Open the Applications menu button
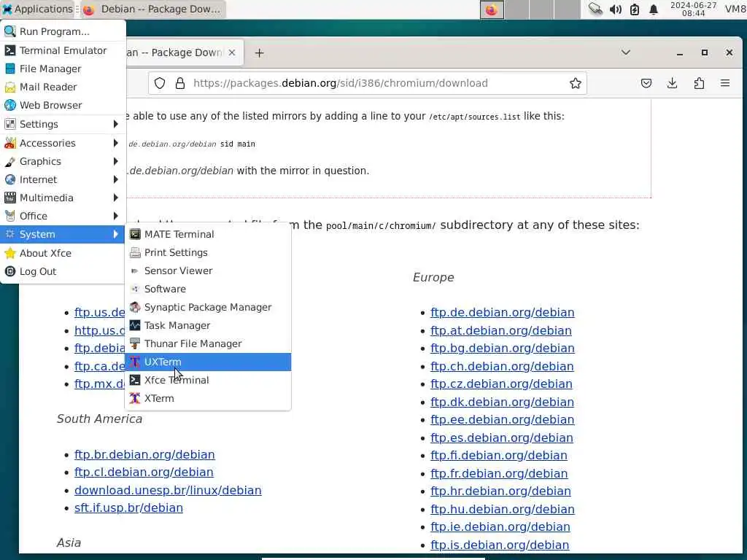Screen dimensions: 747x560 point(38,9)
